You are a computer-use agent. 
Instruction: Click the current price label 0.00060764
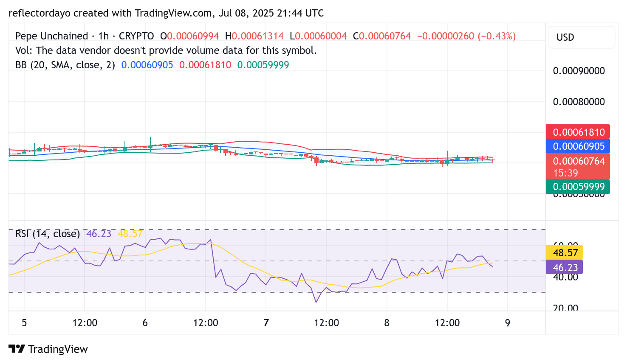579,161
